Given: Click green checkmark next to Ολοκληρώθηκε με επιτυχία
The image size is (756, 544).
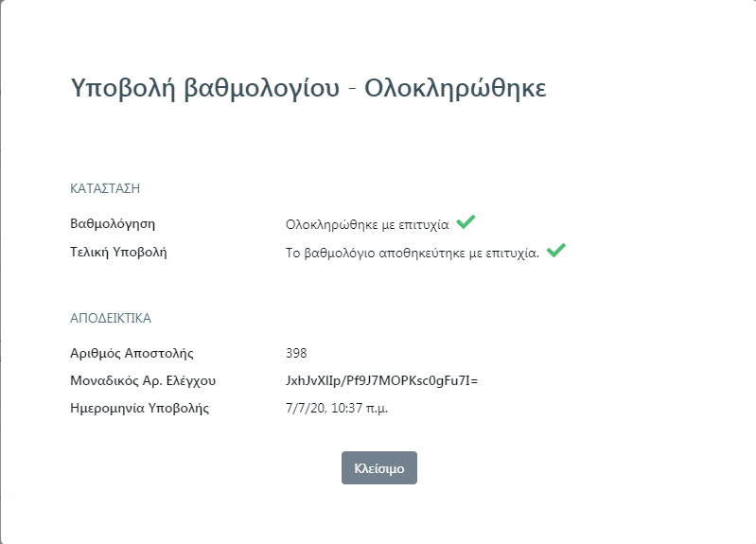Looking at the screenshot, I should point(466,221).
